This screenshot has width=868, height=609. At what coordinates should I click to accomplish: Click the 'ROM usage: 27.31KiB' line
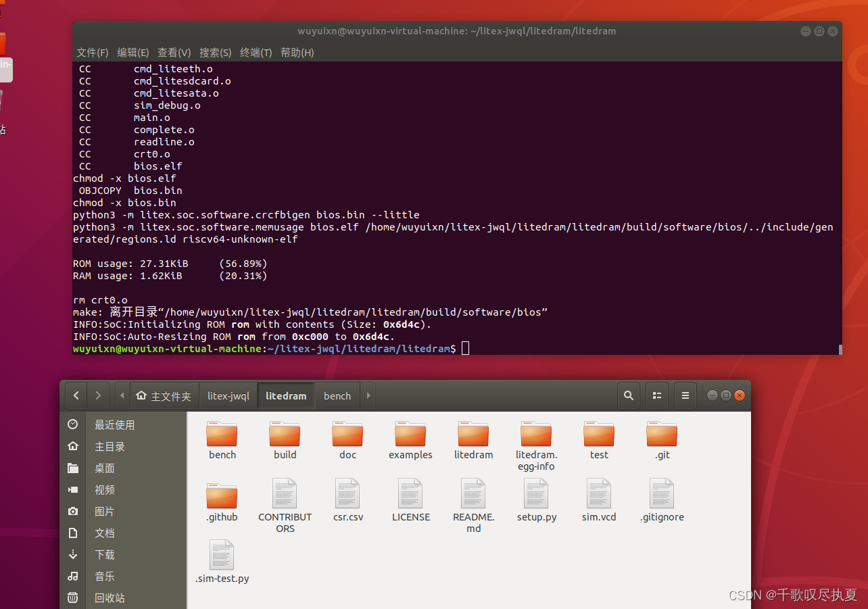(x=170, y=264)
